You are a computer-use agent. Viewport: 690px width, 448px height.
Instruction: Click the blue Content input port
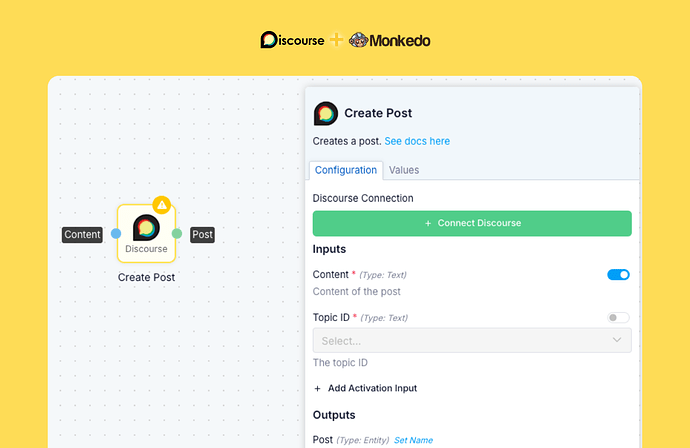[116, 234]
